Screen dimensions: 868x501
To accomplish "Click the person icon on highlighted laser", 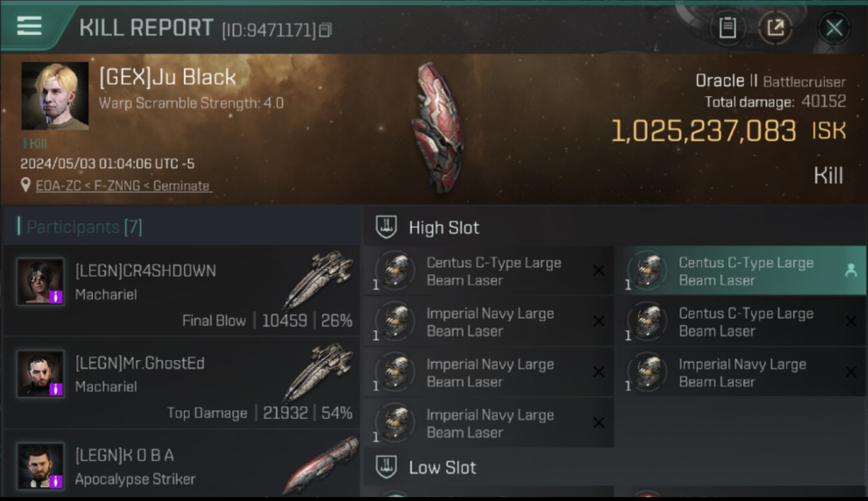I will (x=851, y=271).
